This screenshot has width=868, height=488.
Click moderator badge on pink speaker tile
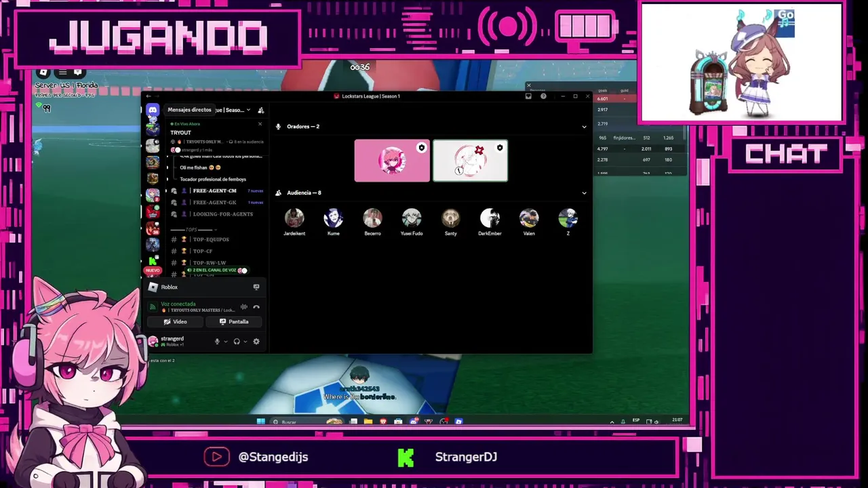(422, 148)
